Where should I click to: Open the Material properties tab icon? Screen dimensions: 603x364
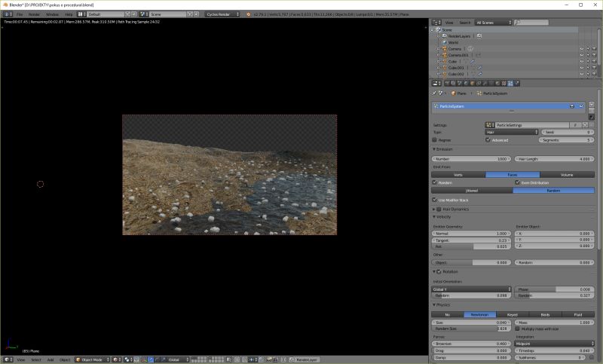click(497, 83)
